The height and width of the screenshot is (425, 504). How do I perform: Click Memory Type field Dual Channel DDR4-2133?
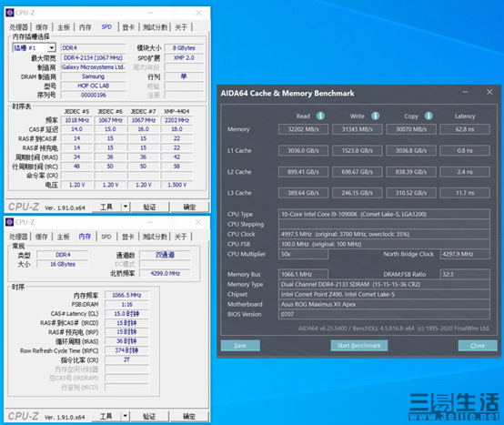(384, 284)
